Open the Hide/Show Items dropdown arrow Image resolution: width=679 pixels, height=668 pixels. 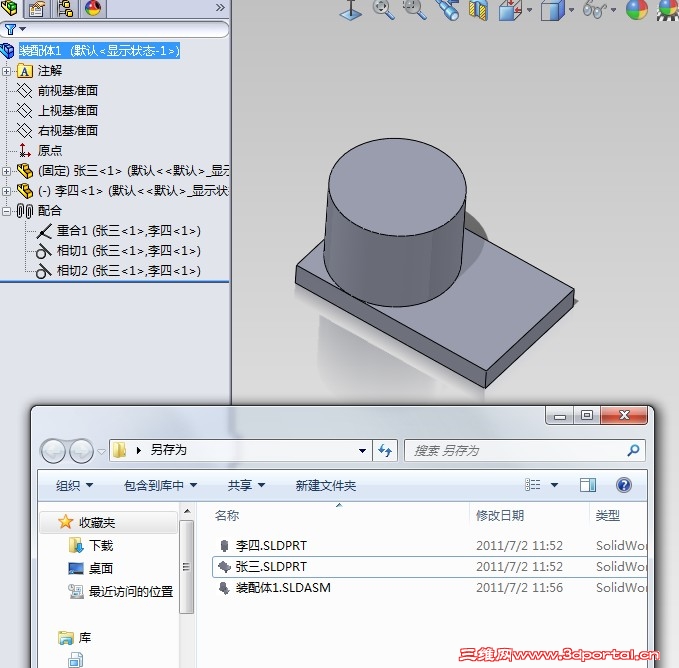point(613,10)
